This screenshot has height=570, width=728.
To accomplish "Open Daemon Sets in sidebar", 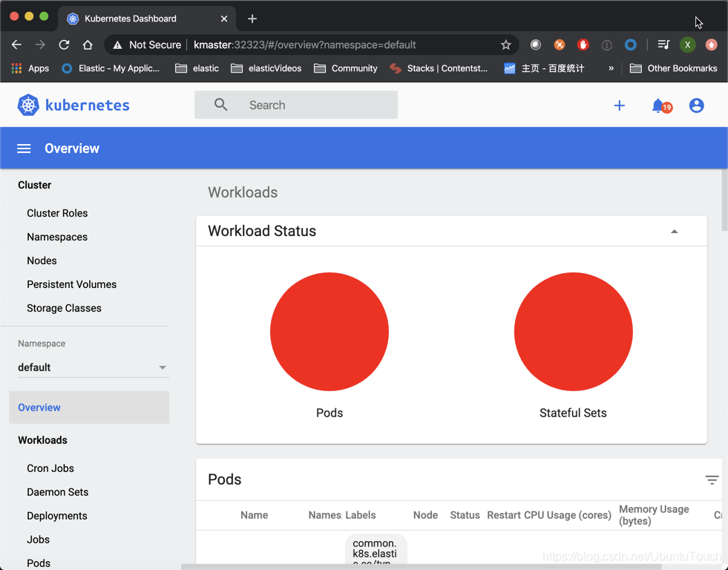I will tap(58, 491).
